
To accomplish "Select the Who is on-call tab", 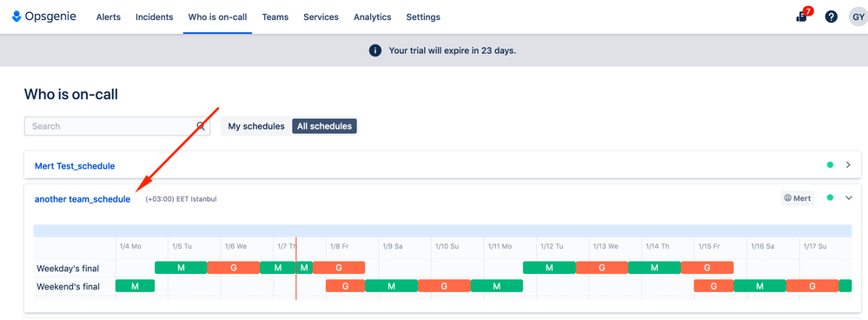I will pyautogui.click(x=217, y=17).
